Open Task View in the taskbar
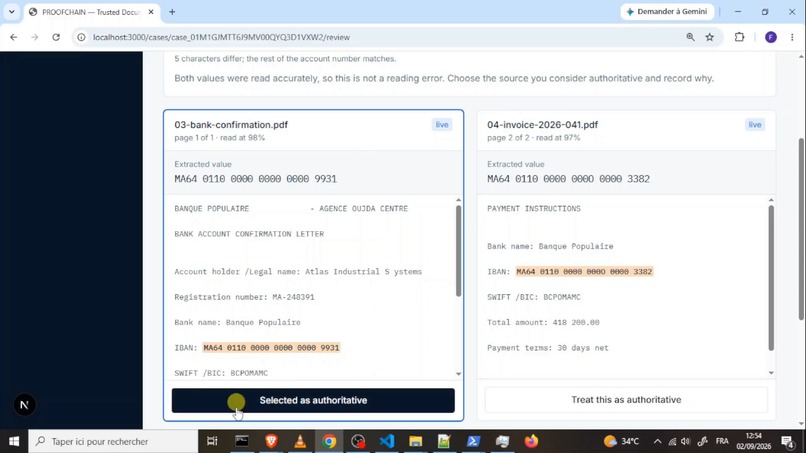Screen dimensions: 806x453 point(212,441)
